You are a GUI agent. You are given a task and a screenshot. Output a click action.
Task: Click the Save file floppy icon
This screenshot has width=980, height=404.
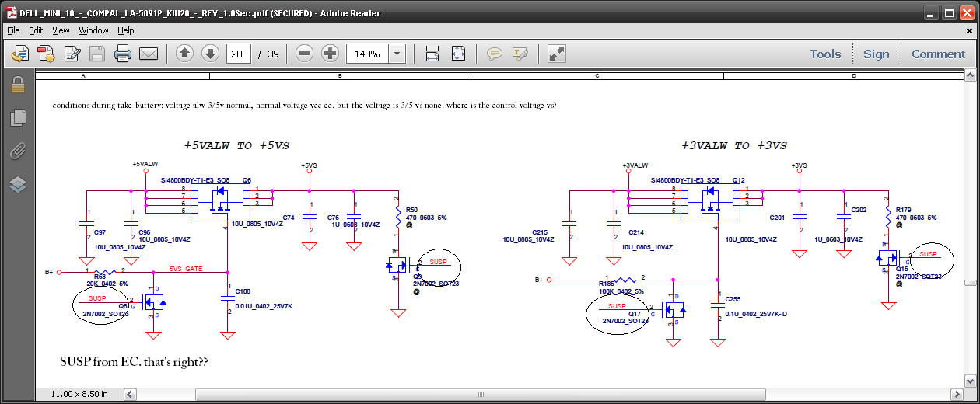coord(97,54)
